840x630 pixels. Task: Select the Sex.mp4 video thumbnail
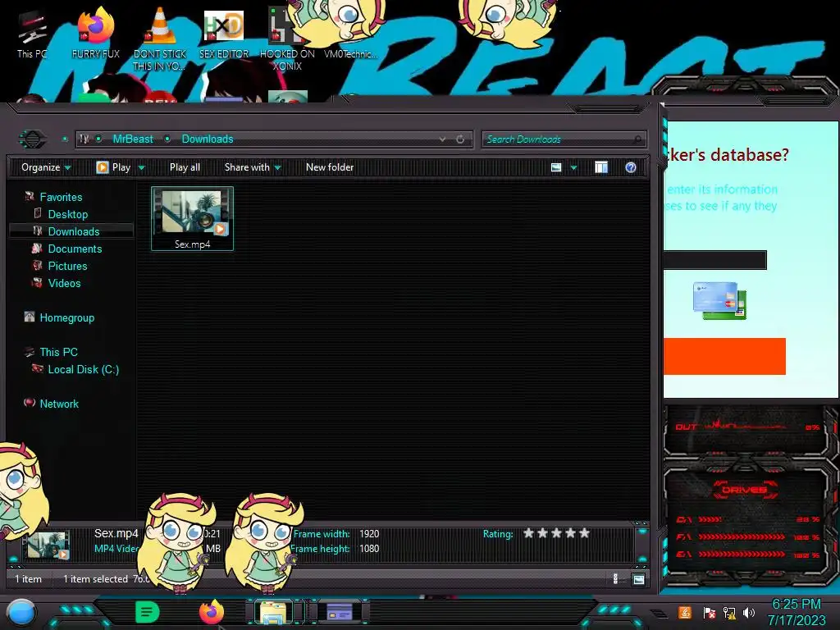point(192,218)
